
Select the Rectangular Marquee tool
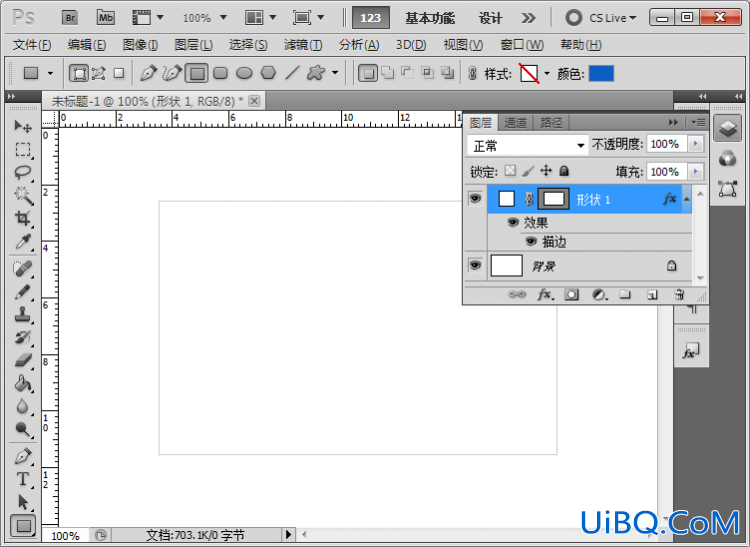click(x=22, y=150)
